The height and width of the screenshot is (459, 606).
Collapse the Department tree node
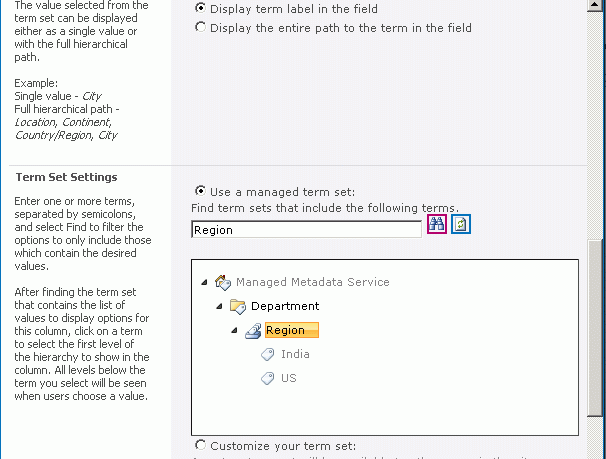click(x=220, y=306)
